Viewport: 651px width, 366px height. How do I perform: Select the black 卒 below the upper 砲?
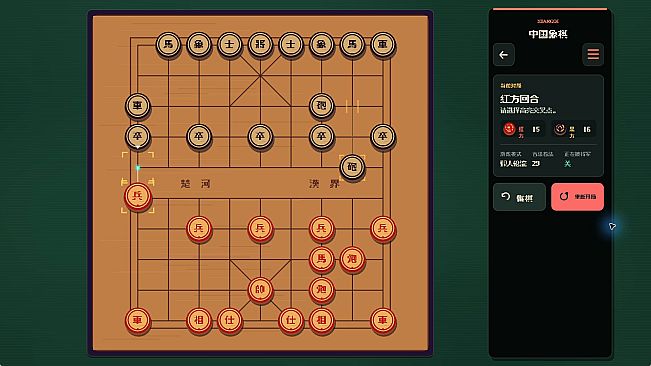[321, 136]
